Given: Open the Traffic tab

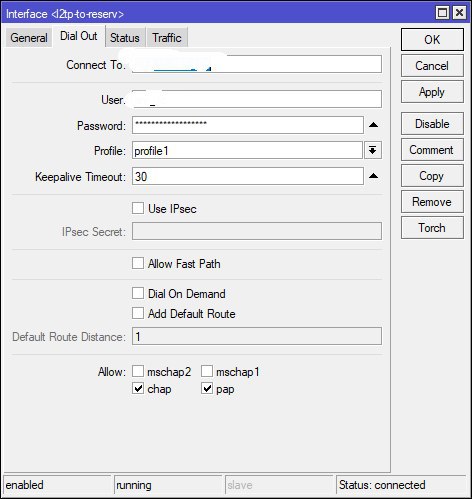Looking at the screenshot, I should click(167, 37).
